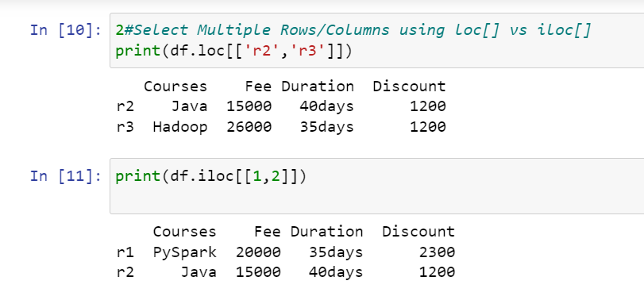Click the 2300 discount value in the second output
This screenshot has width=644, height=300.
[x=437, y=252]
